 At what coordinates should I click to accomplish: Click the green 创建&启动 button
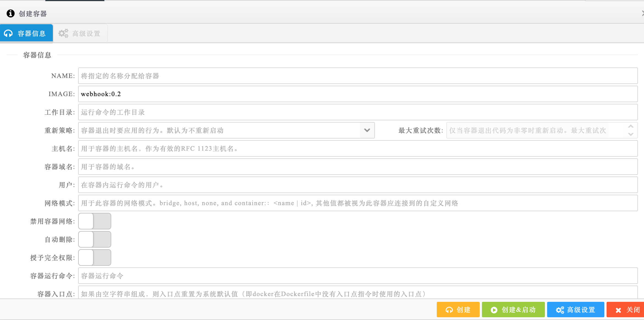click(513, 310)
